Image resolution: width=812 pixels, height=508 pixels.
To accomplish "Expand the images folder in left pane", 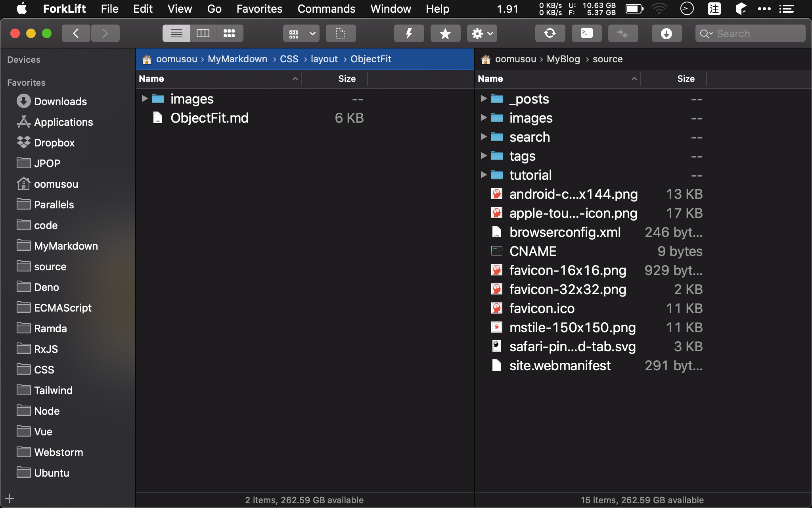I will pos(144,98).
